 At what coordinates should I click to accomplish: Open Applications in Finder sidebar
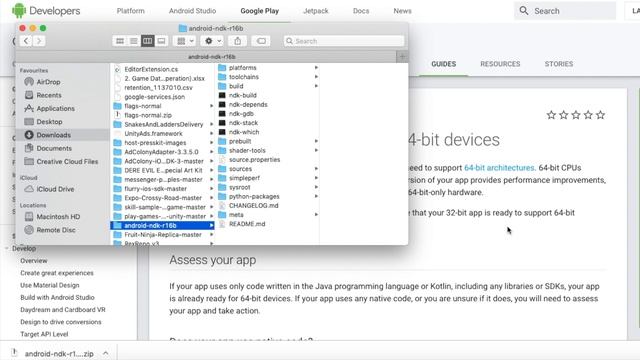(56, 109)
